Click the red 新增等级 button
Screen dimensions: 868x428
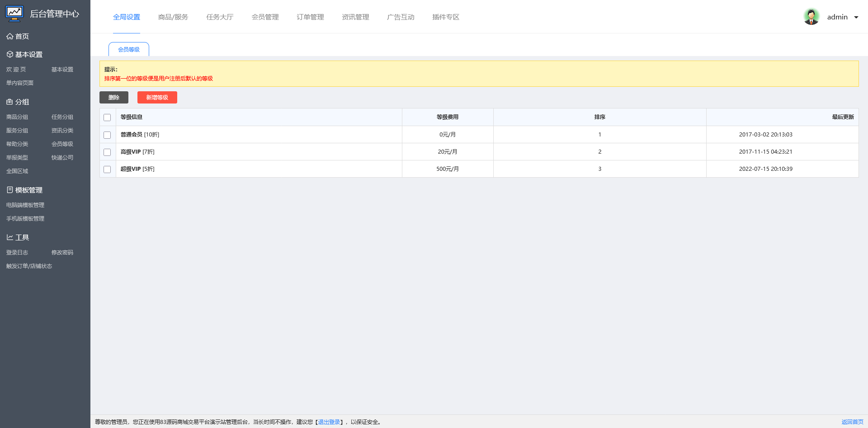[x=157, y=98]
